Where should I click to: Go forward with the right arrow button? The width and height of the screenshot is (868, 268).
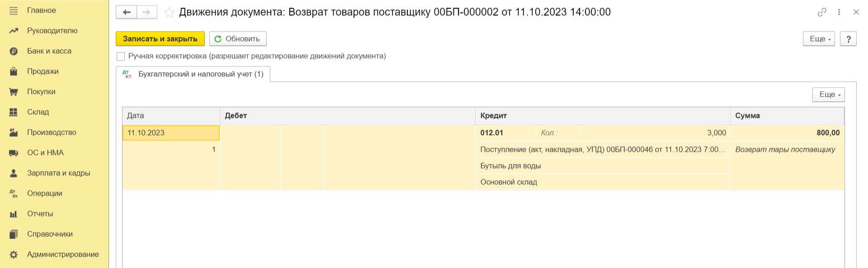pos(146,12)
